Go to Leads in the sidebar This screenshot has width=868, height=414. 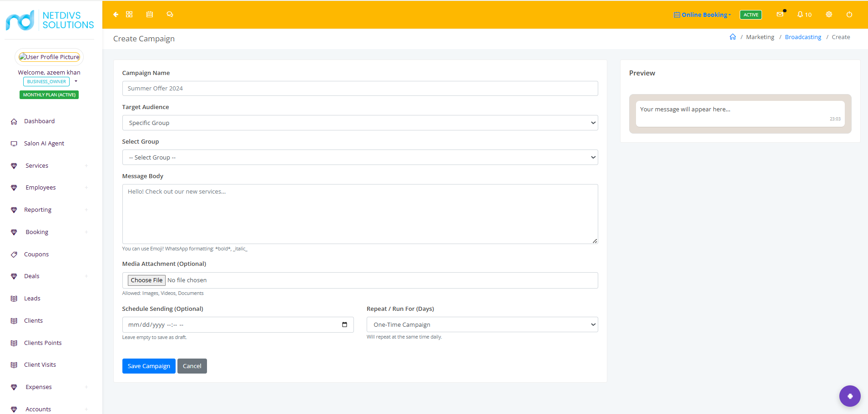32,299
